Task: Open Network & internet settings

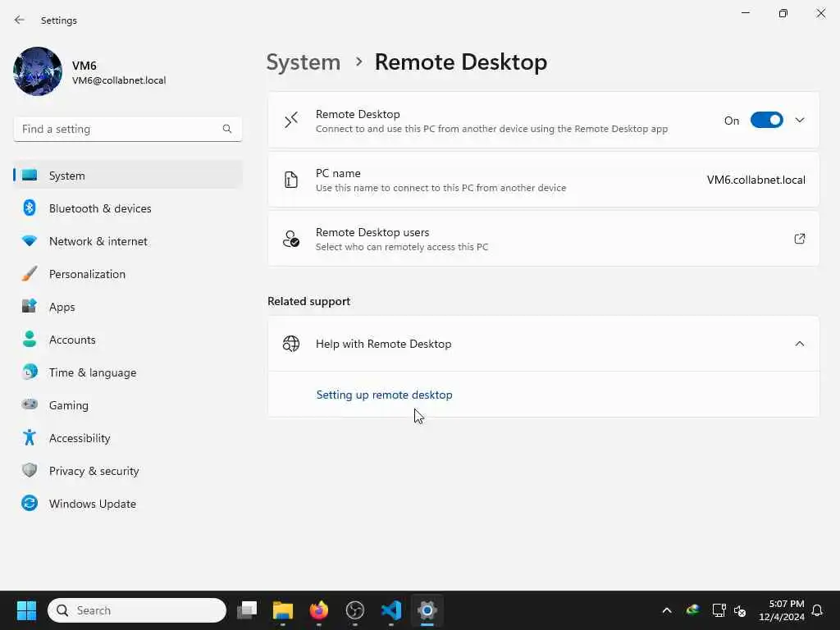Action: pos(127,241)
